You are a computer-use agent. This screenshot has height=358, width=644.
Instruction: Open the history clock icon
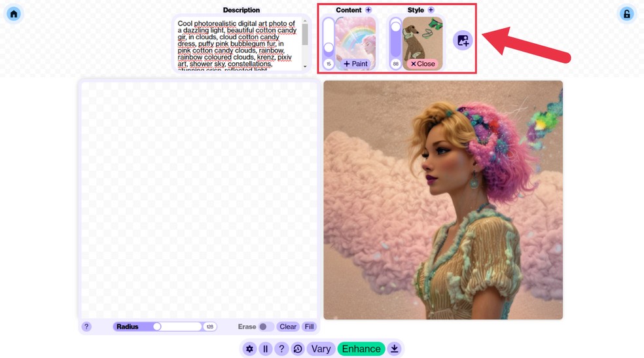click(298, 349)
